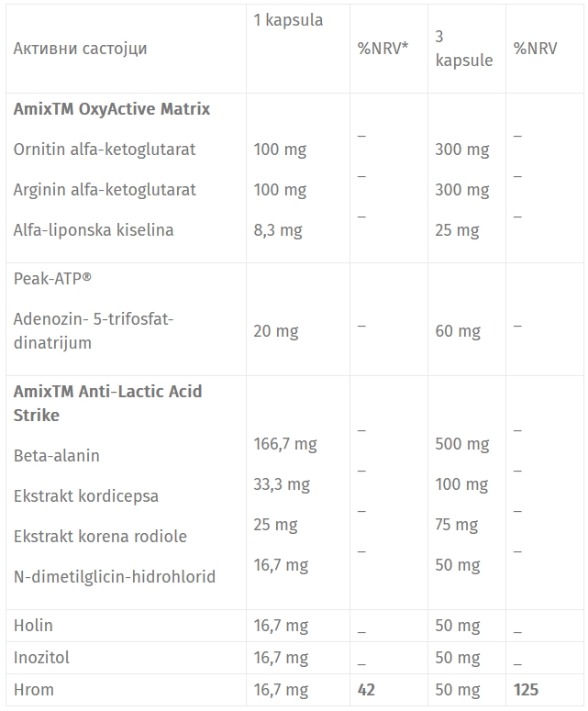Click the "%NRV*" header with asterisk
588x711 pixels.
(383, 49)
